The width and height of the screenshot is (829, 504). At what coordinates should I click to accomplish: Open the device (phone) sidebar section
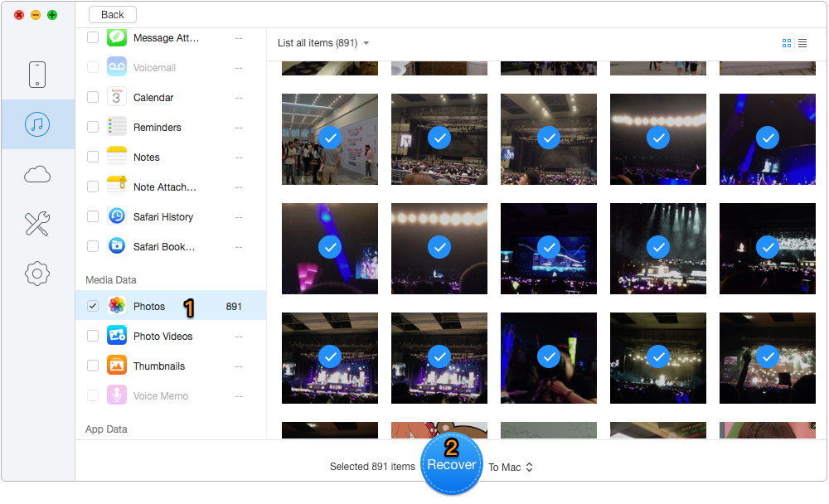pyautogui.click(x=37, y=74)
